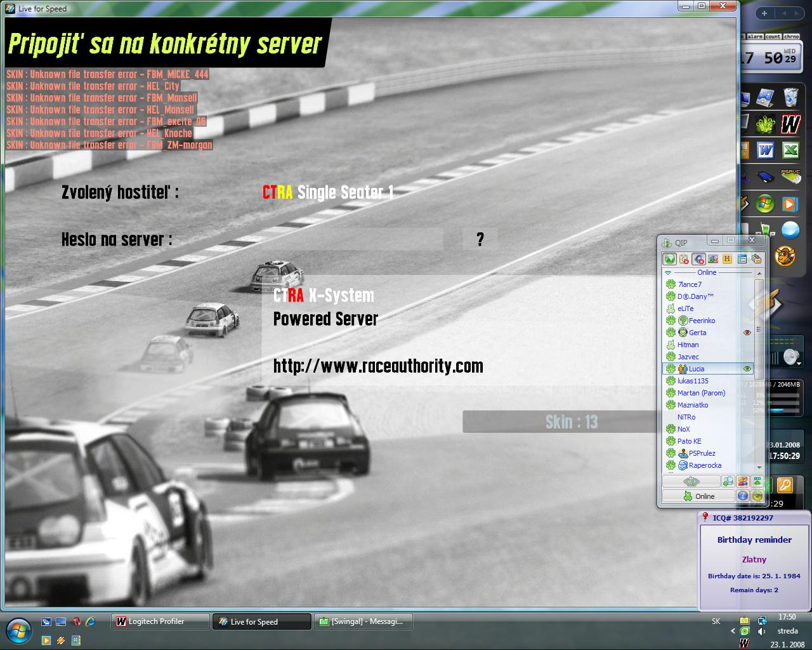Click the wide QIP button above Online status
The width and height of the screenshot is (812, 650).
point(691,482)
